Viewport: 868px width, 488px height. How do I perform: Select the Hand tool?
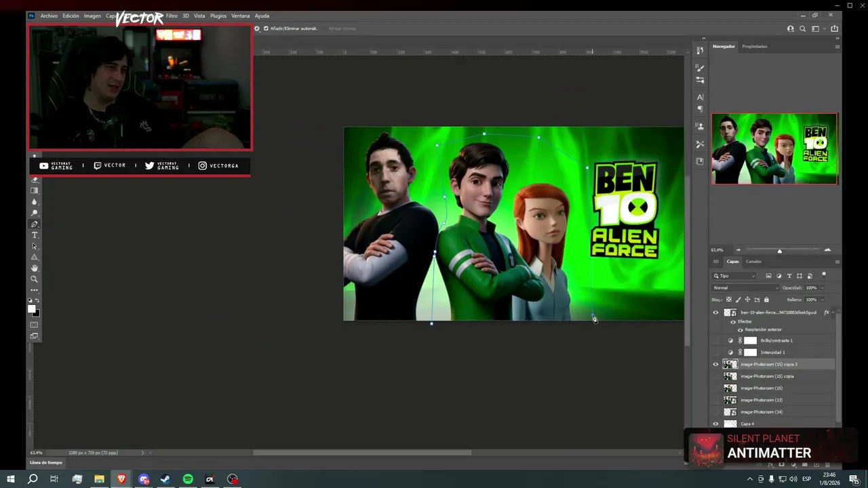(x=35, y=268)
